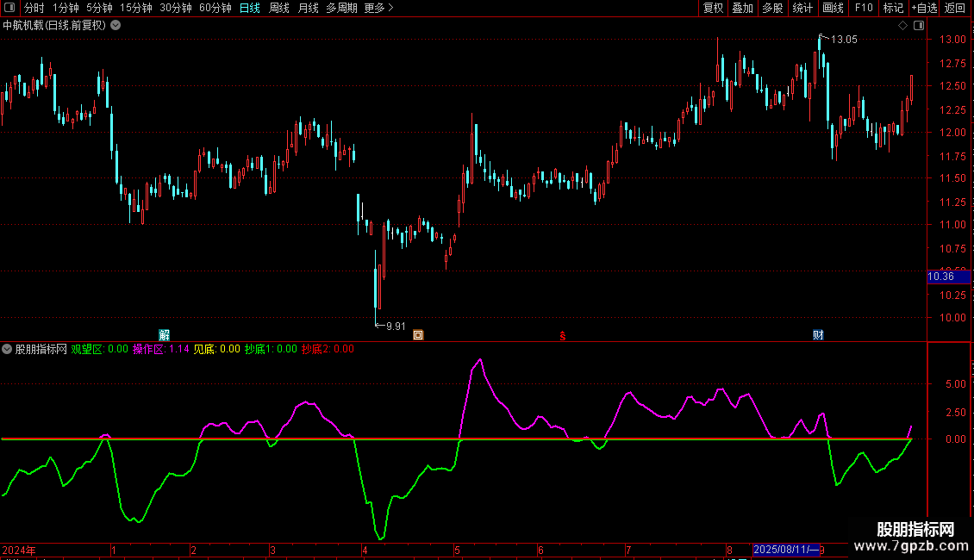This screenshot has width=974, height=560.
Task: Click the orange 回 event marker
Action: pos(418,335)
